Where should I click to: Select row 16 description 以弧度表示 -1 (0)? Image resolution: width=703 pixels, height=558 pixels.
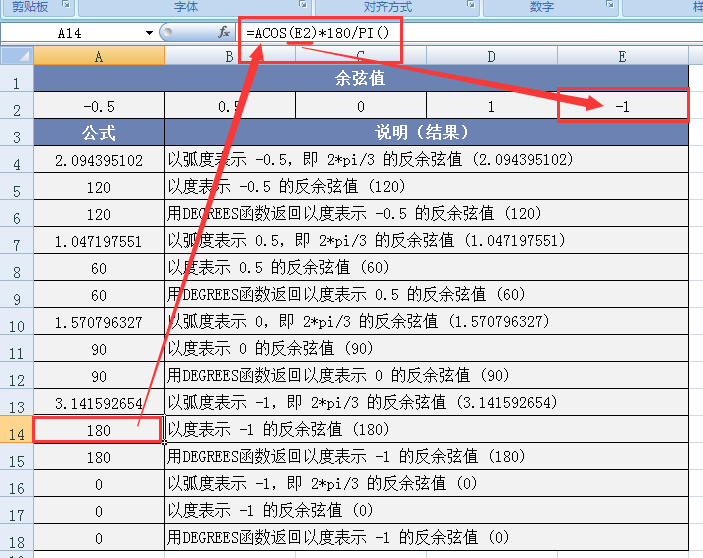[426, 483]
